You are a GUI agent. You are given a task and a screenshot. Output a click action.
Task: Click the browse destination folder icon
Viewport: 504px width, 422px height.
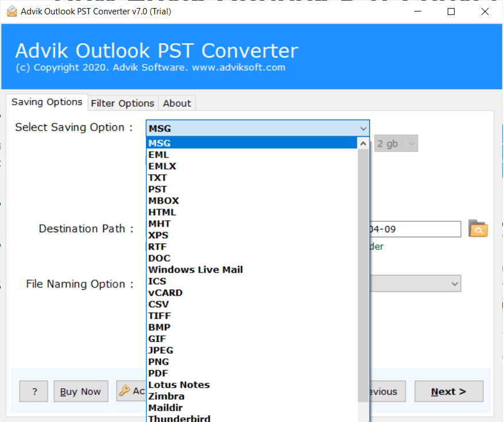[478, 229]
